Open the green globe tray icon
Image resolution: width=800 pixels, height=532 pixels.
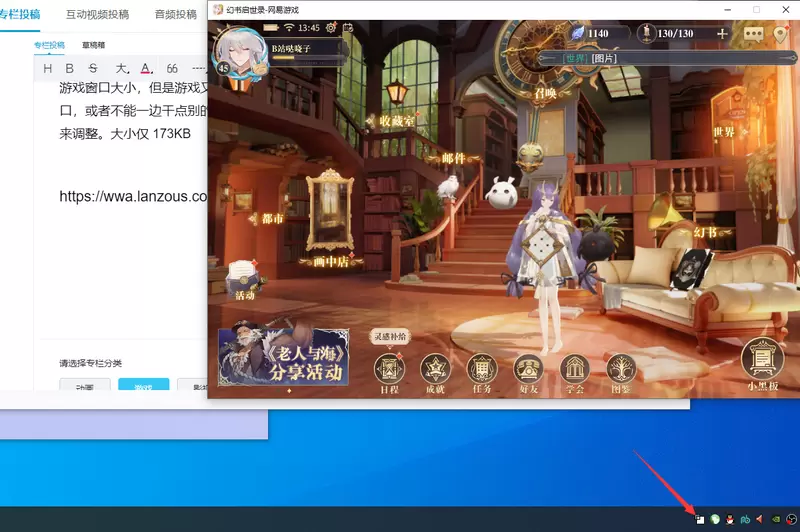tap(715, 519)
